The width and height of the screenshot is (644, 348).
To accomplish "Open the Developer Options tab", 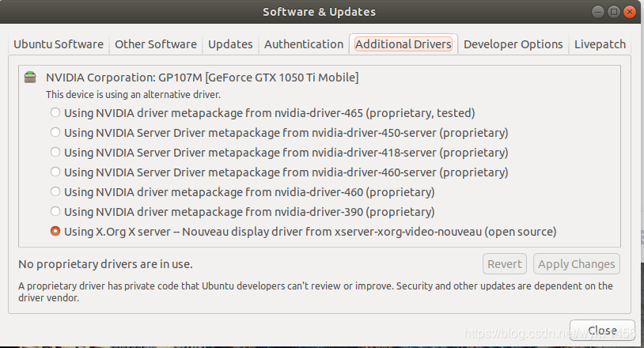I will (x=513, y=44).
